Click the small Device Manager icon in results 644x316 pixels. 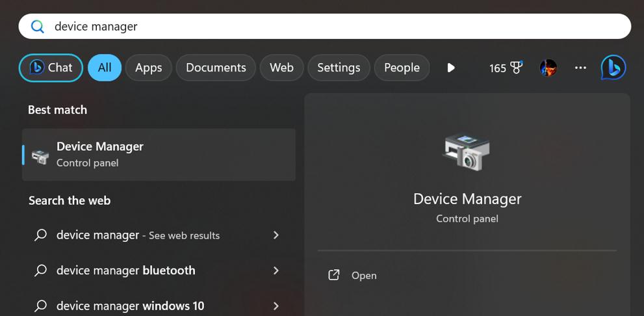coord(40,157)
